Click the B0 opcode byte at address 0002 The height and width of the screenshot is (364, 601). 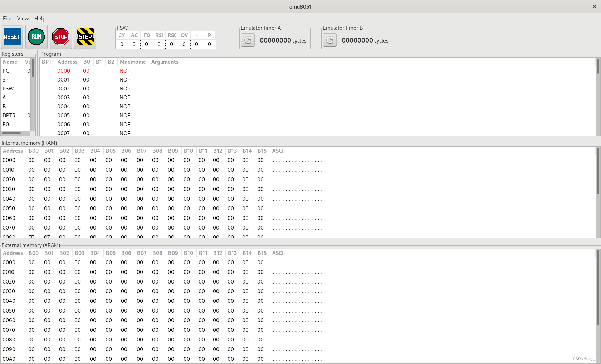click(x=86, y=89)
